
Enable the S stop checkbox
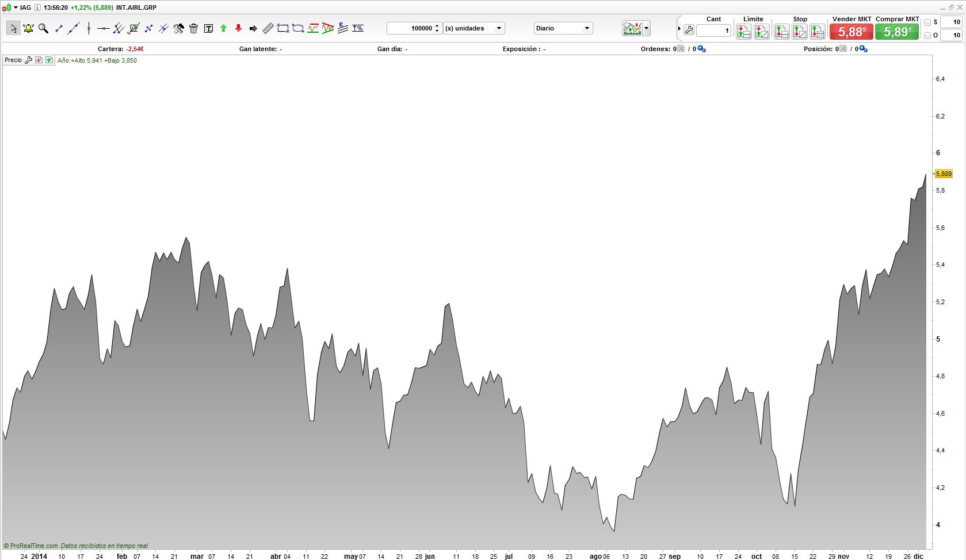click(927, 22)
